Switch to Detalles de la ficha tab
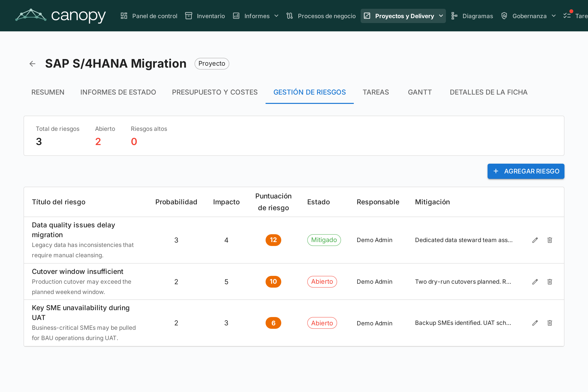Viewport: 588px width, 392px height. pyautogui.click(x=489, y=92)
